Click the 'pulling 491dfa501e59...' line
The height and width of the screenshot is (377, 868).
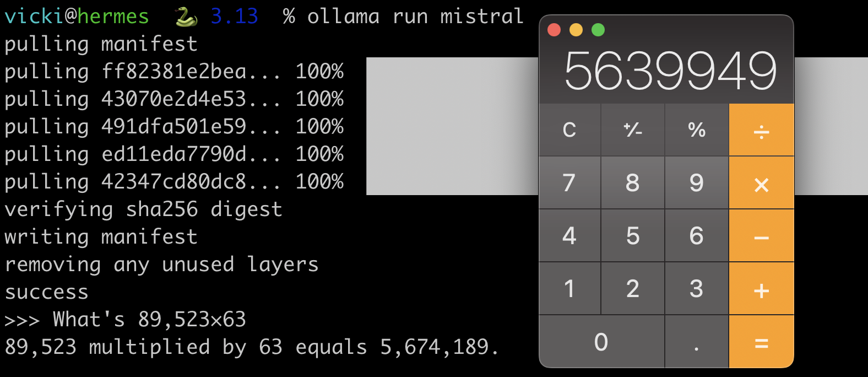(x=174, y=127)
